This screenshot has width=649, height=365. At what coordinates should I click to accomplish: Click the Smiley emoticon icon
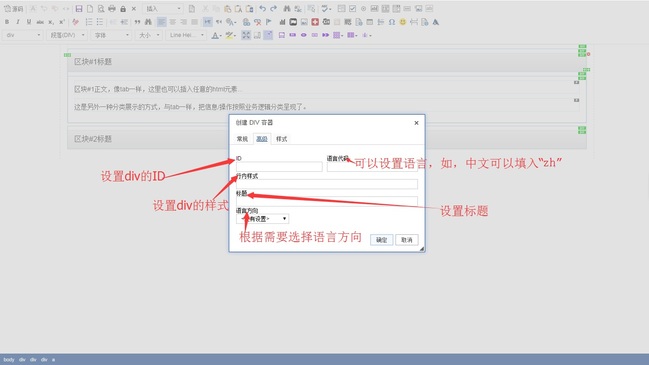403,22
